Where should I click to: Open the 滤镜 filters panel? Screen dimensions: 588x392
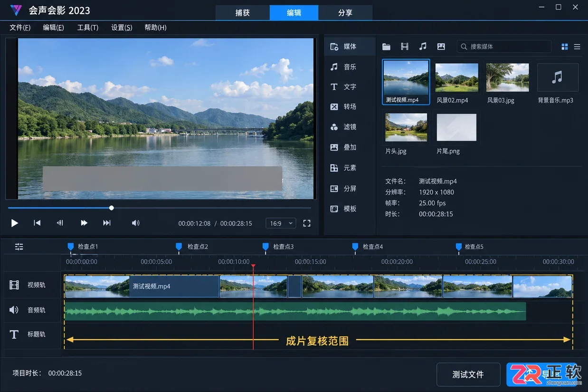click(350, 127)
